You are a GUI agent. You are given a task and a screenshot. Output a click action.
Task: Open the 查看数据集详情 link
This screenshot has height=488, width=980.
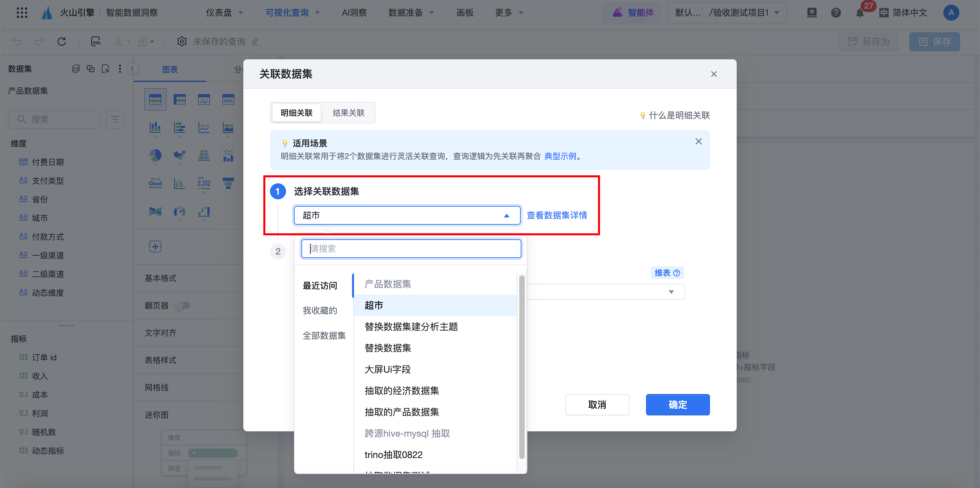click(x=556, y=215)
